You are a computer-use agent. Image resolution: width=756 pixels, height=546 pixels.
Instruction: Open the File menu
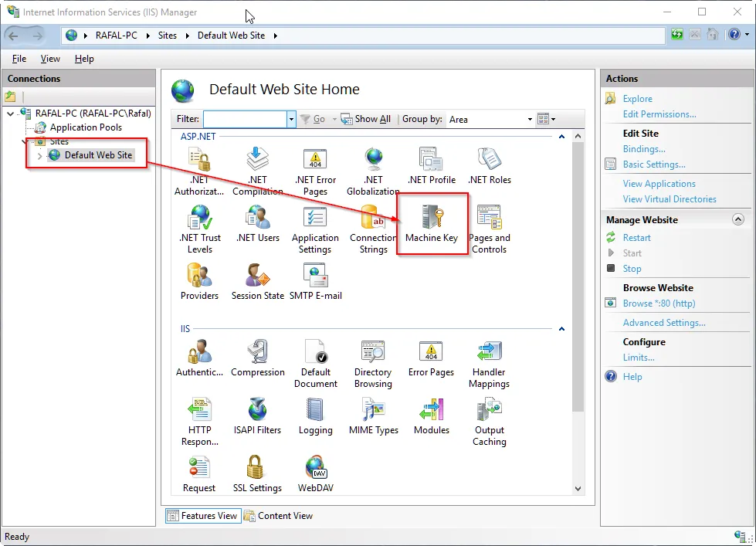pyautogui.click(x=19, y=59)
